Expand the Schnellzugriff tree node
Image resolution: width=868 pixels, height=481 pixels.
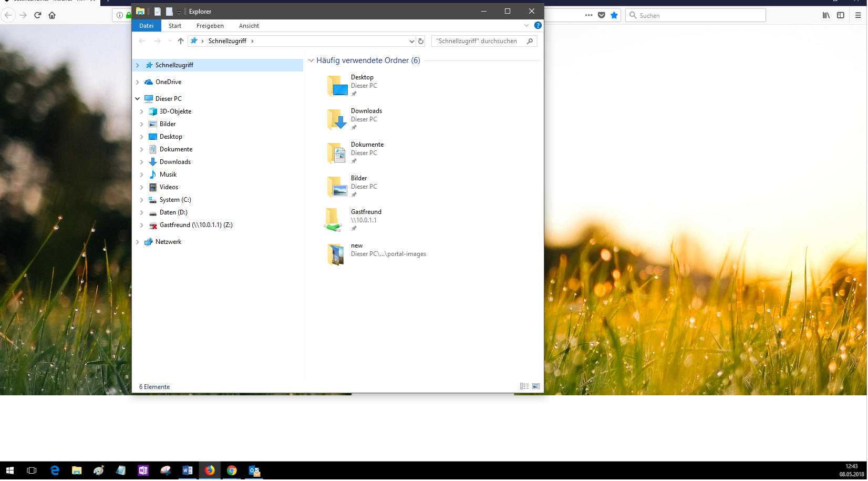tap(138, 65)
